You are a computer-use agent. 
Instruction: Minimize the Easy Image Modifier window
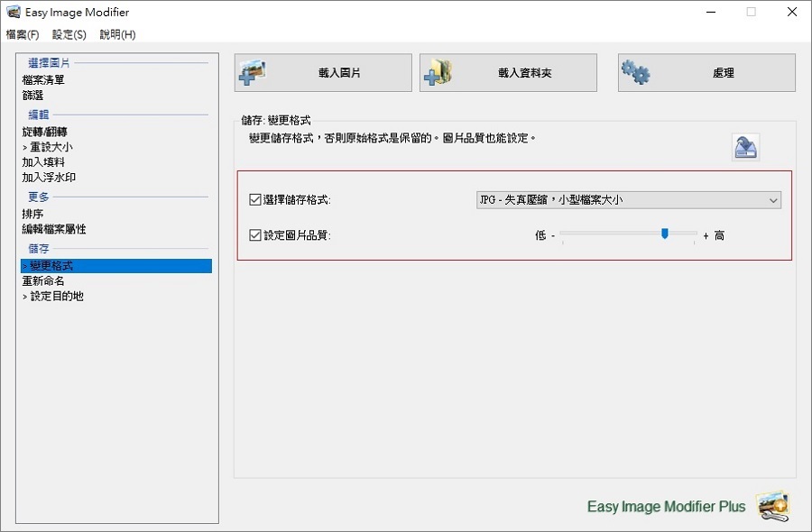tap(711, 12)
